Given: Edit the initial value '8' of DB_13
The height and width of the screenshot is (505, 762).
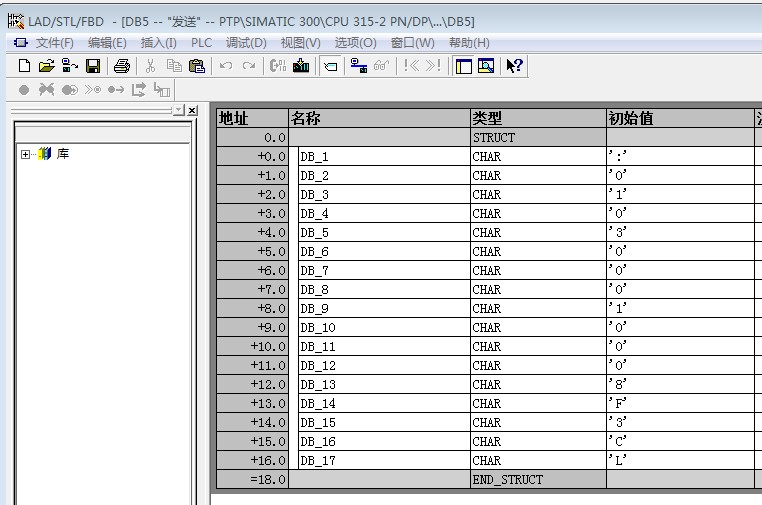Looking at the screenshot, I should [680, 384].
